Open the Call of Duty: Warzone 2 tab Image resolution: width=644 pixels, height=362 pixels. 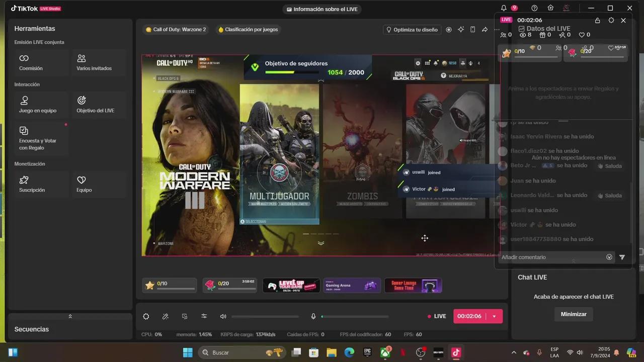pyautogui.click(x=176, y=29)
